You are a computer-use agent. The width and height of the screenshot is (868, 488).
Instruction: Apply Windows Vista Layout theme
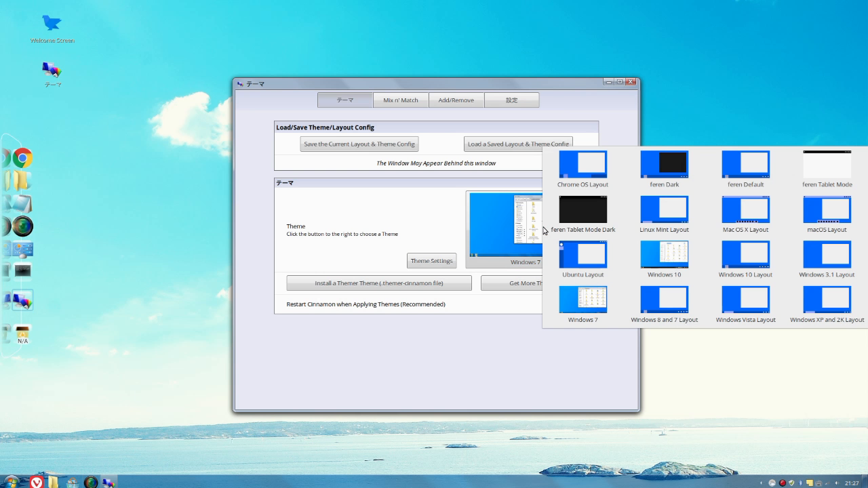tap(745, 305)
